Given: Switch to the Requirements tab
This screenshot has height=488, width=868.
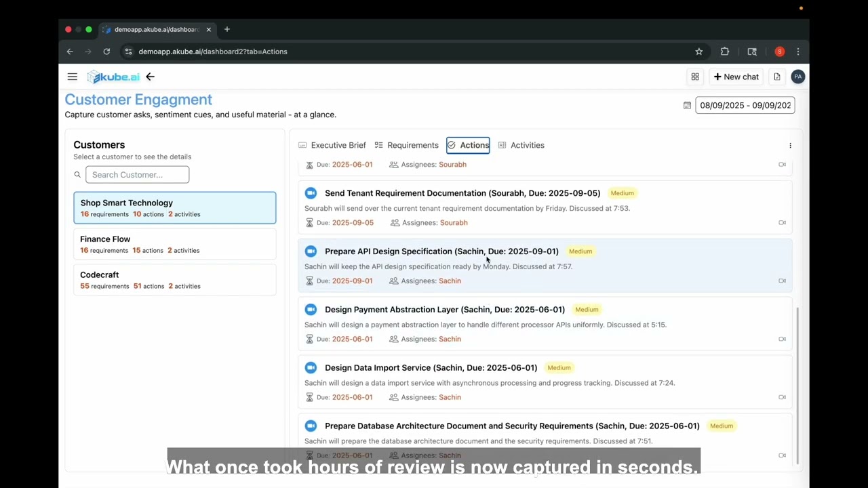Looking at the screenshot, I should 406,145.
